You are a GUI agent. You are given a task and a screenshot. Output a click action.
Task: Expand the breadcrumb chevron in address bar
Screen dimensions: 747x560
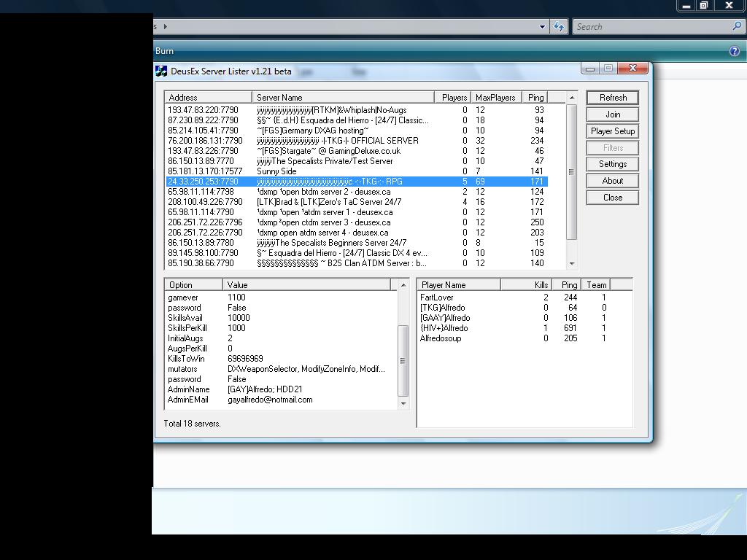point(166,27)
